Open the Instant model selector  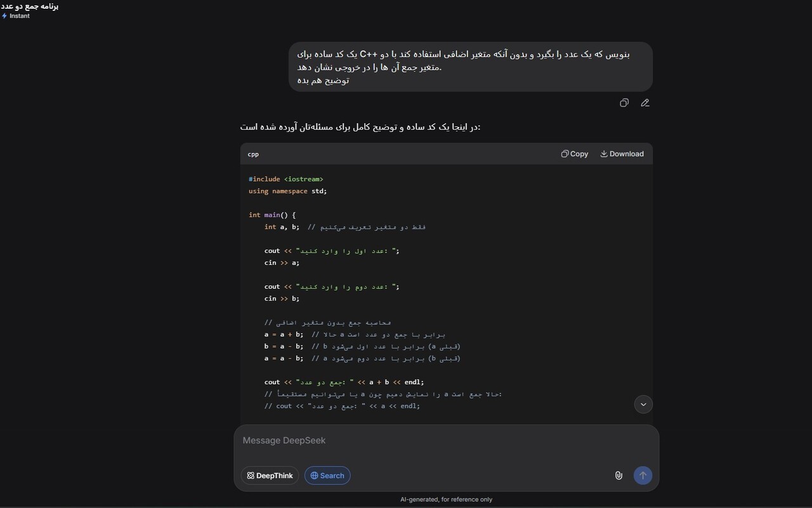coord(16,16)
